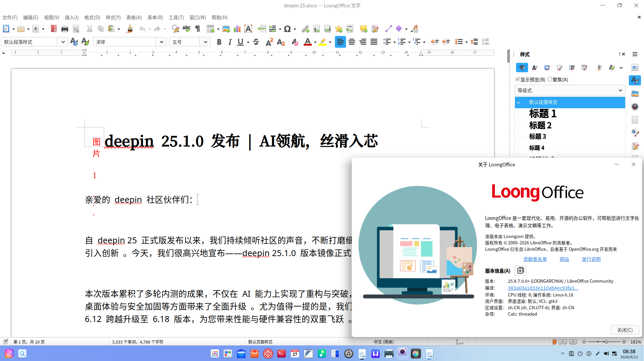Insert a special character Ω

pos(288,29)
